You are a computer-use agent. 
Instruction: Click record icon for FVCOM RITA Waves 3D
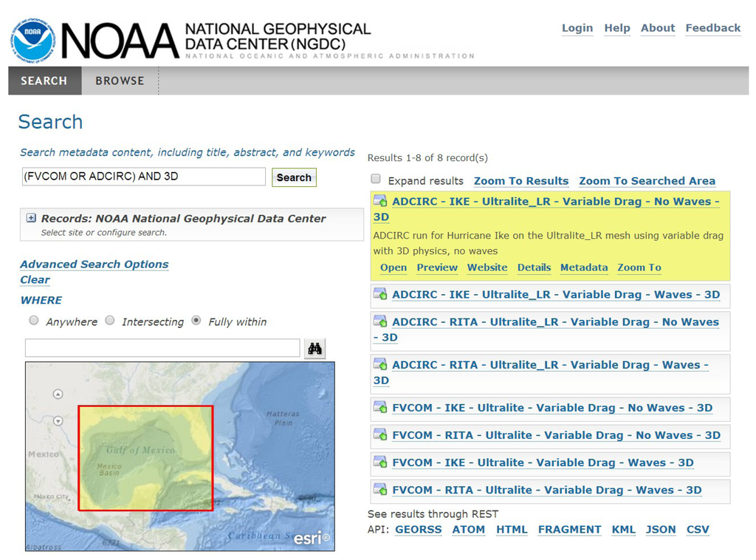tap(380, 490)
